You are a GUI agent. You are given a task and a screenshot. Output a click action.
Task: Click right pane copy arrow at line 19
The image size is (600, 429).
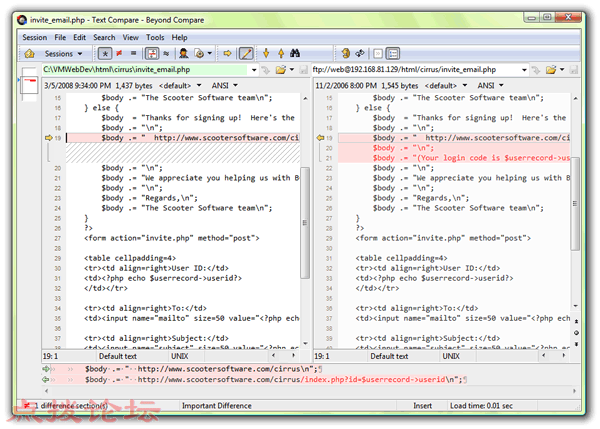coord(320,138)
